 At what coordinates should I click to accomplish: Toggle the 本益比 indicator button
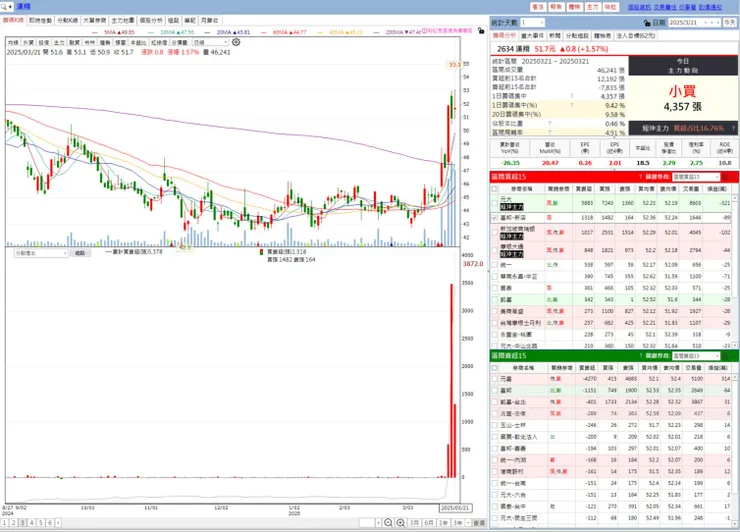click(138, 42)
